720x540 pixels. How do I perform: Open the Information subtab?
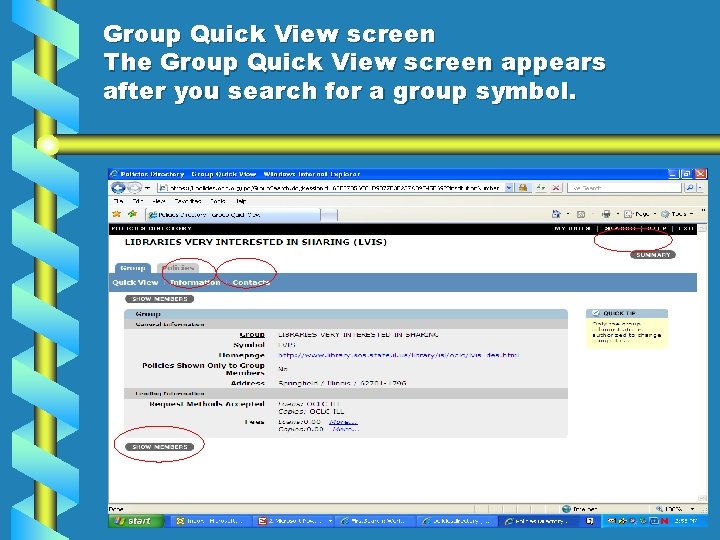coord(195,282)
